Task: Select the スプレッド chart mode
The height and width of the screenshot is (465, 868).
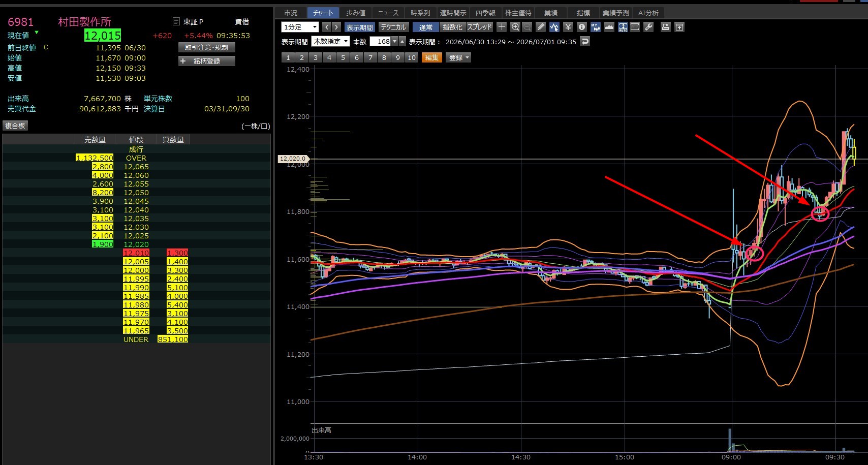Action: (x=479, y=27)
